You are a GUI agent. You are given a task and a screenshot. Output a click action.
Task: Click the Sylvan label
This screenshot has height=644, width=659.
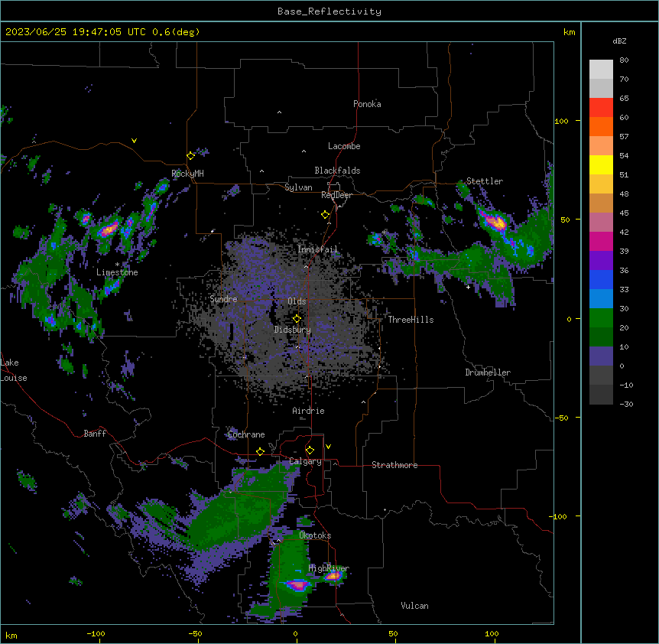pos(298,187)
